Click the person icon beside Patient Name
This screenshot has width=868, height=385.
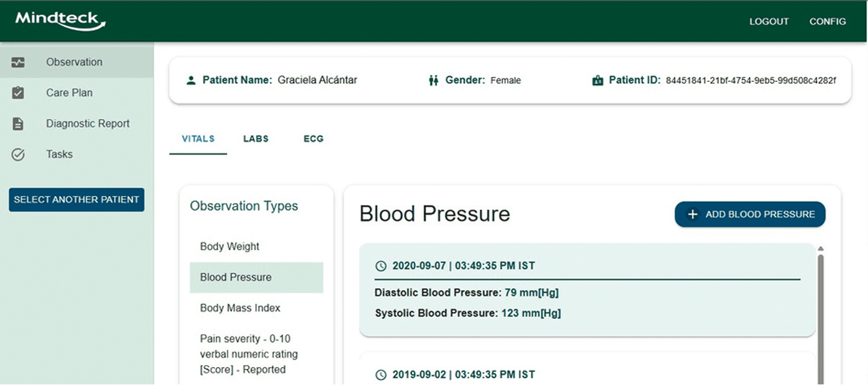(x=191, y=80)
